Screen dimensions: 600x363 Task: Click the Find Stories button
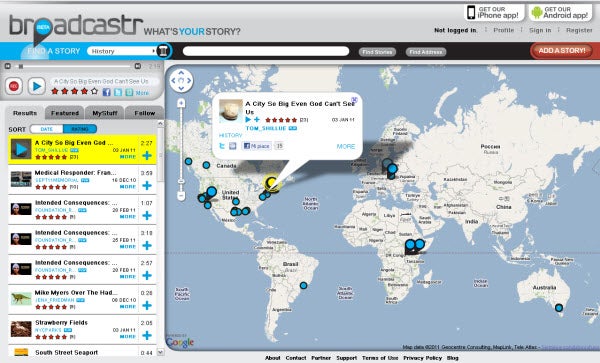click(x=377, y=52)
